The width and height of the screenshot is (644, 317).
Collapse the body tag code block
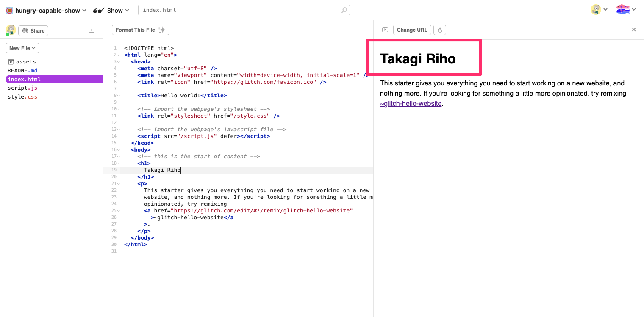pyautogui.click(x=119, y=150)
